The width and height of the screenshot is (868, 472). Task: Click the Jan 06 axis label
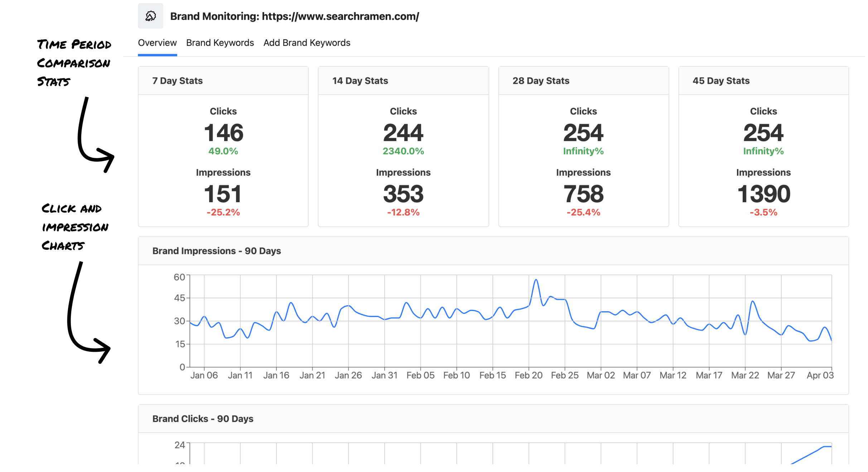(x=204, y=375)
